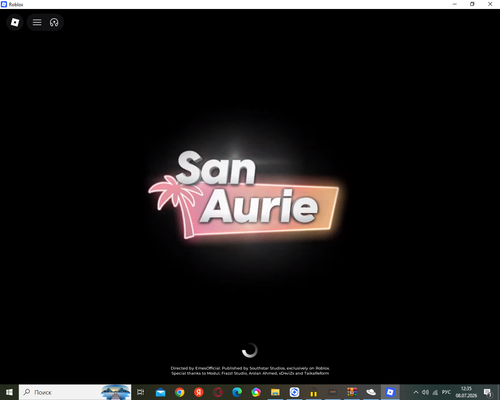Click the Roblox icon in the window title bar
The image size is (500, 400).
[x=4, y=4]
